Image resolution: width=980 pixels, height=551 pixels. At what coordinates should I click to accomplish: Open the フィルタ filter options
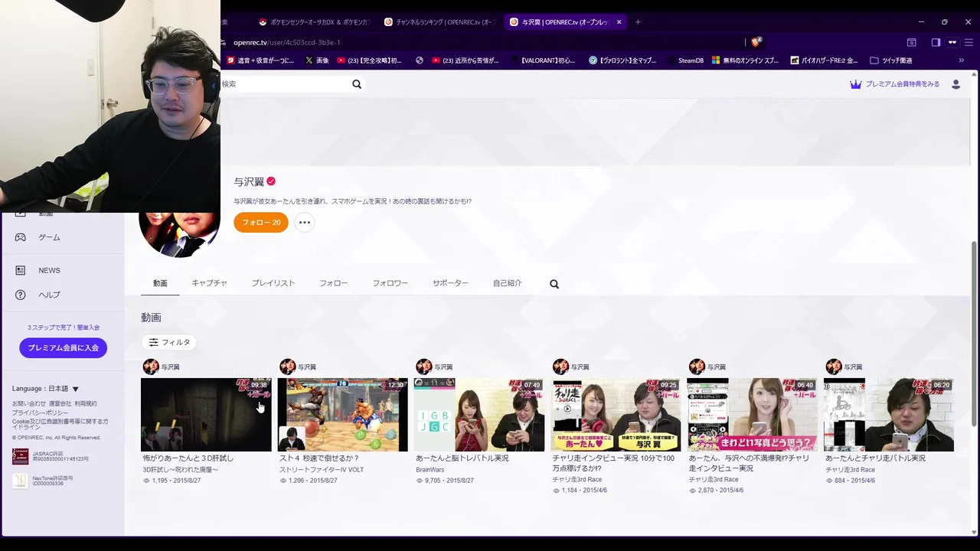pyautogui.click(x=168, y=342)
